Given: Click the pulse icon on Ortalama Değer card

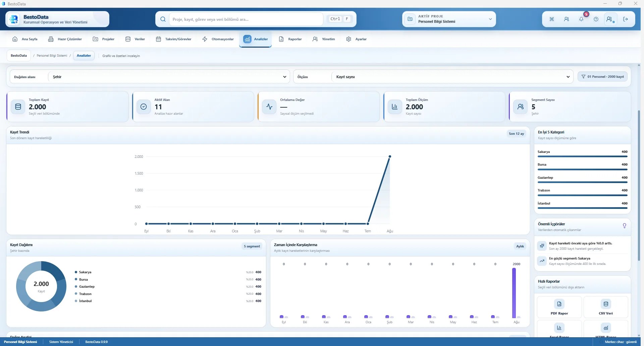Looking at the screenshot, I should tap(269, 107).
